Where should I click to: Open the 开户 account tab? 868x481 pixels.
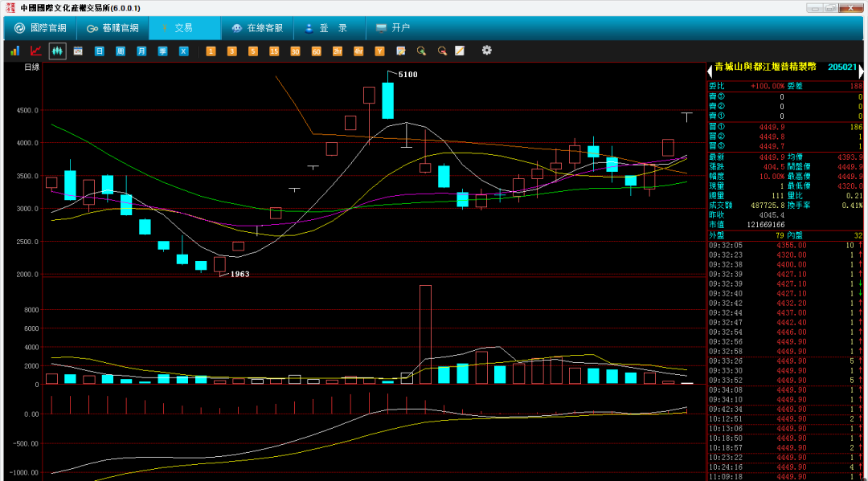(394, 27)
